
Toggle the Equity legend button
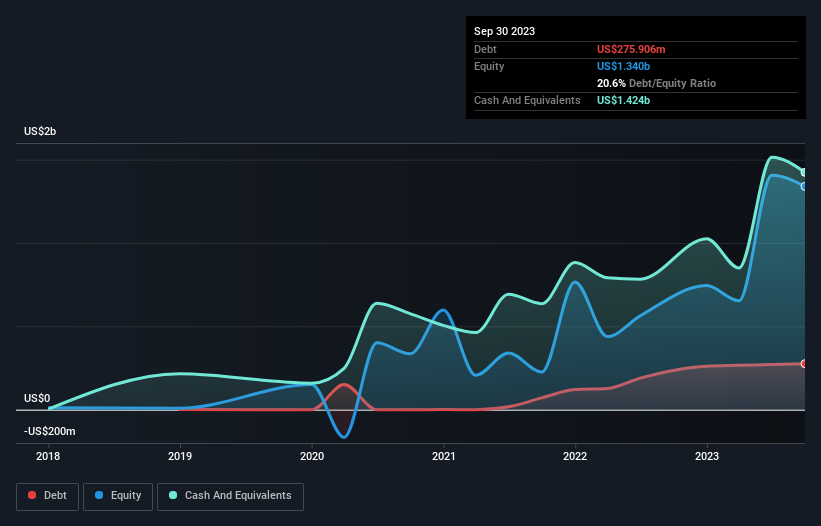point(118,496)
